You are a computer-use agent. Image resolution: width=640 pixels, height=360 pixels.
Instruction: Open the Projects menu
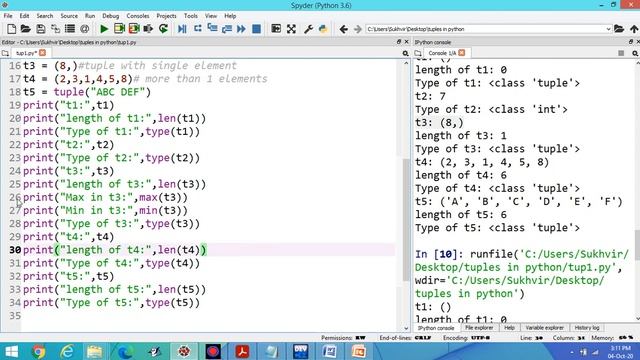tap(166, 16)
